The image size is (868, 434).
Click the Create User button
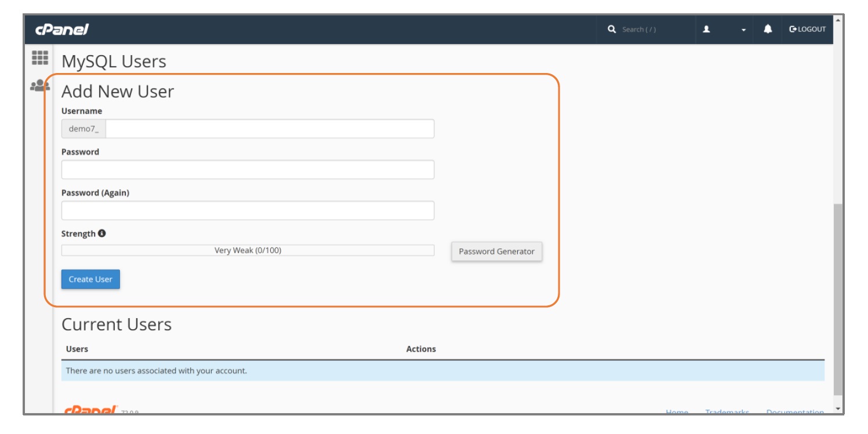(90, 279)
